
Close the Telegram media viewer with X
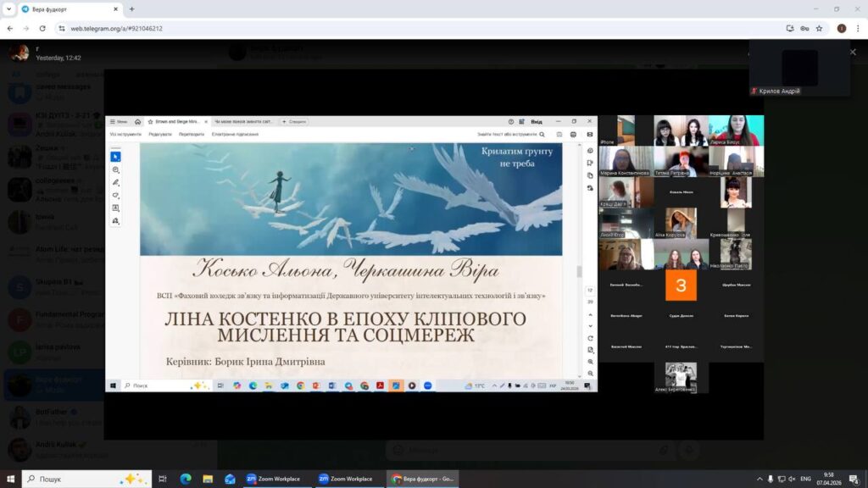point(853,52)
